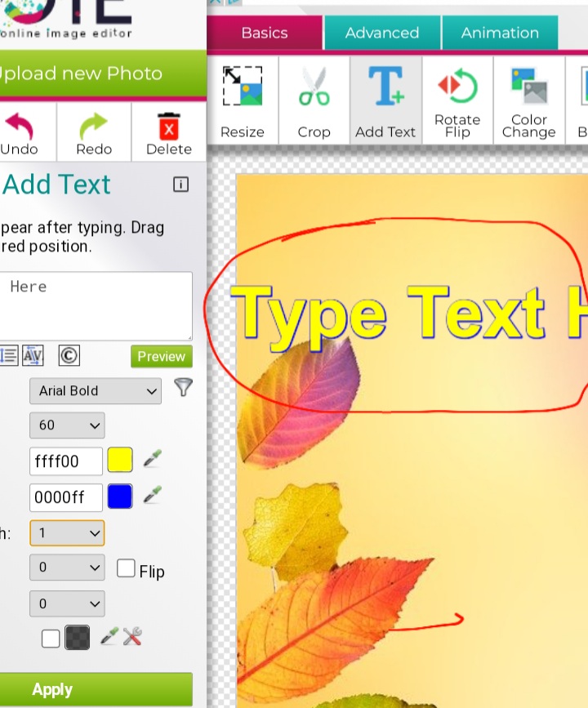Click the font filter funnel icon

tap(184, 387)
